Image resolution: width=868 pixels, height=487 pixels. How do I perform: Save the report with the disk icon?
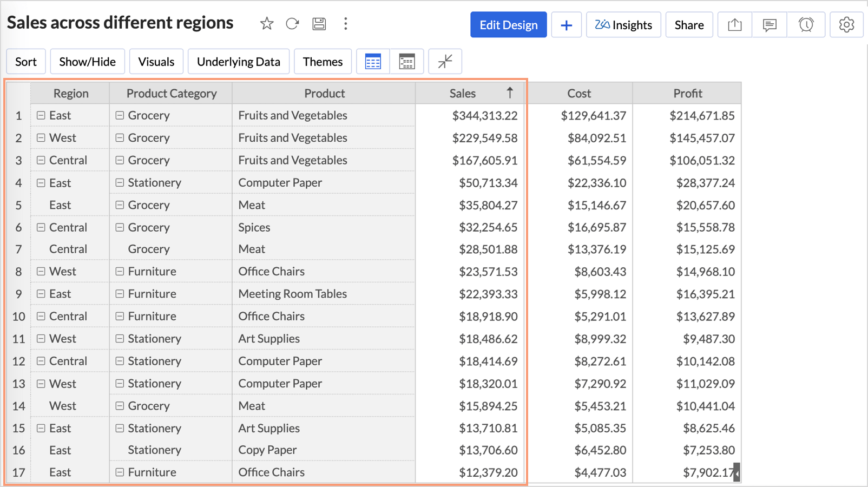tap(319, 24)
